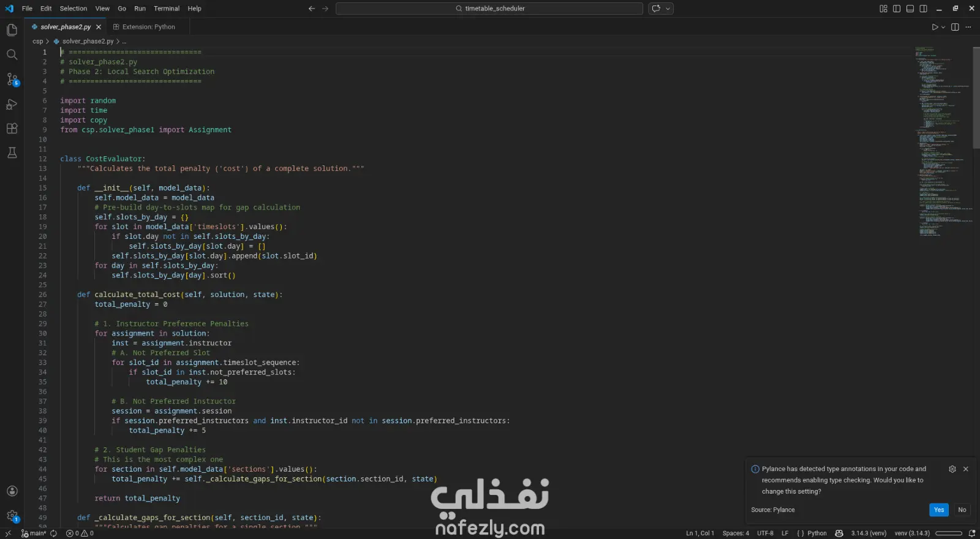Open the Copilot dropdown arrow in the title bar
Screen dimensions: 980x539
668,9
